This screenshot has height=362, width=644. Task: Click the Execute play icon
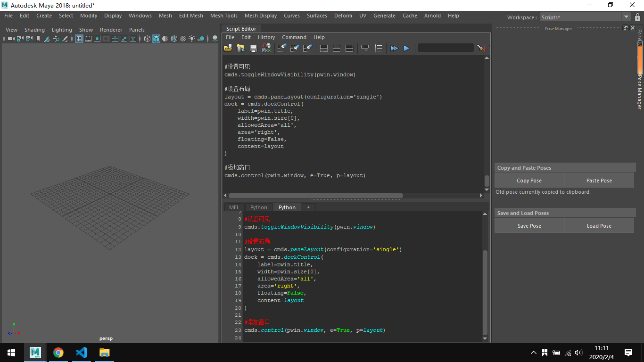pos(406,48)
